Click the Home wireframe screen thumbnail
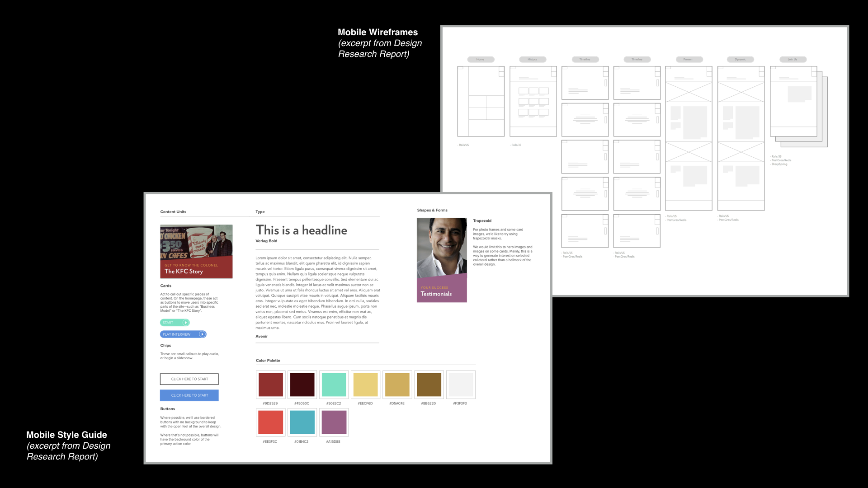 [481, 101]
